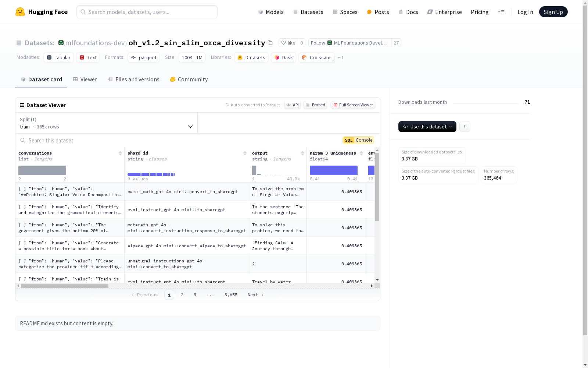Click the camel_math_gpt-4o-mini shard_id cell

tap(187, 192)
